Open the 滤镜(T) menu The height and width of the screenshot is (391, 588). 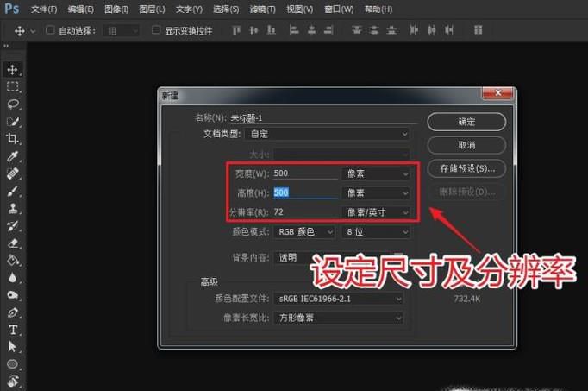click(x=262, y=9)
